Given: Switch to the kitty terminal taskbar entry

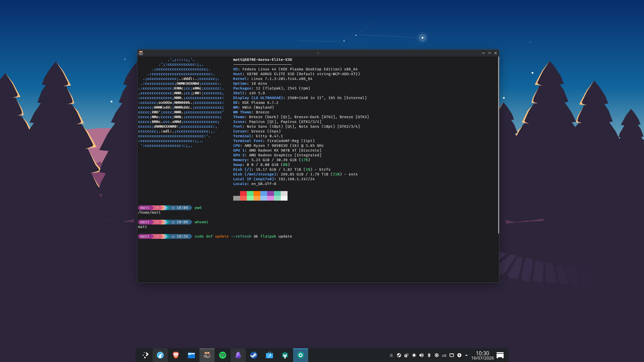Looking at the screenshot, I should click(x=207, y=355).
